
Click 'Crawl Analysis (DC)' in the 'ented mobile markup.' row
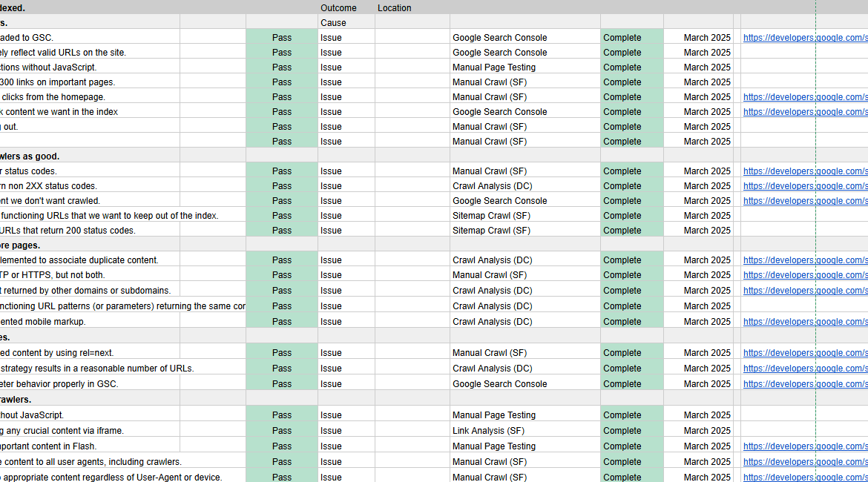point(525,322)
